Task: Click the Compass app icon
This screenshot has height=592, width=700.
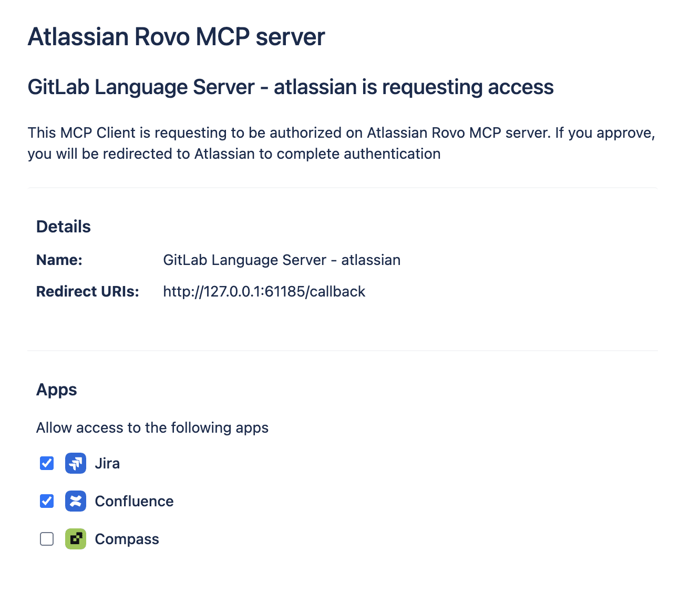Action: (x=75, y=539)
